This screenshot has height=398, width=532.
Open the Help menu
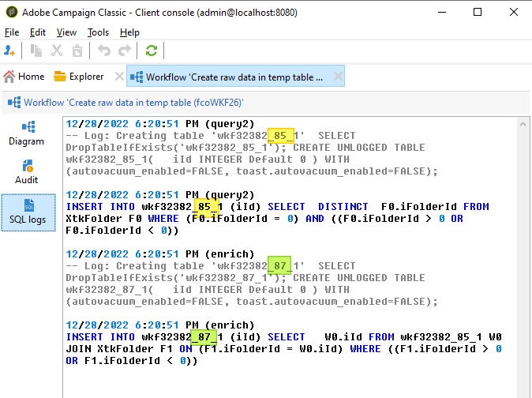[x=129, y=32]
